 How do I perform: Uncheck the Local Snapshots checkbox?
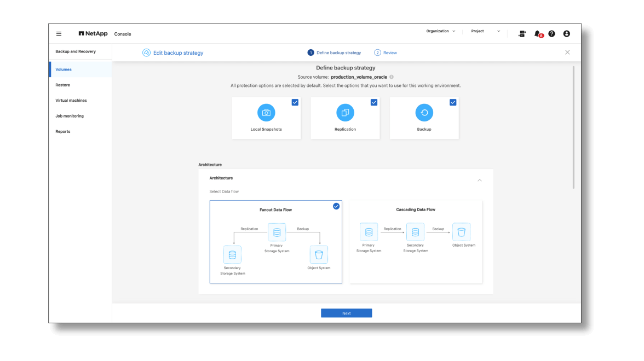tap(295, 102)
